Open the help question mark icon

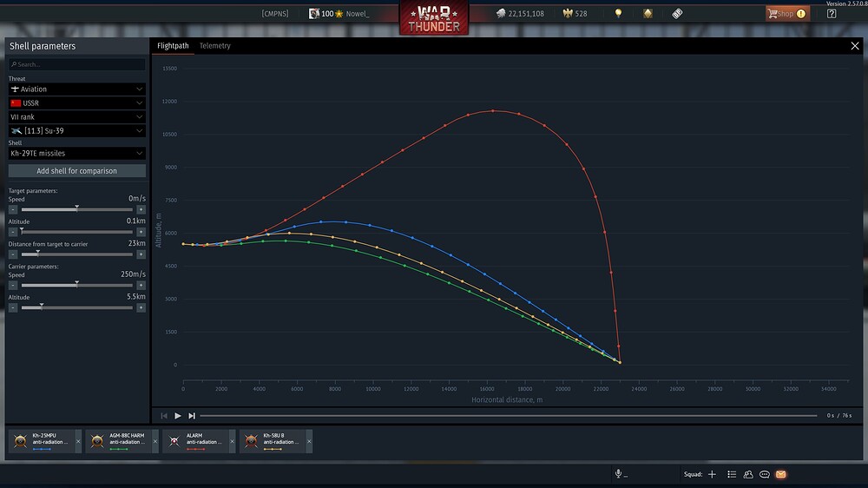click(x=832, y=13)
